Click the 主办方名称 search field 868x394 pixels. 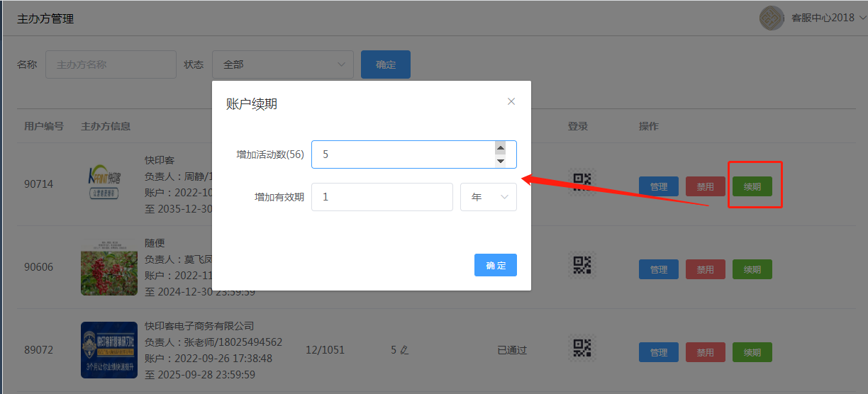(111, 64)
